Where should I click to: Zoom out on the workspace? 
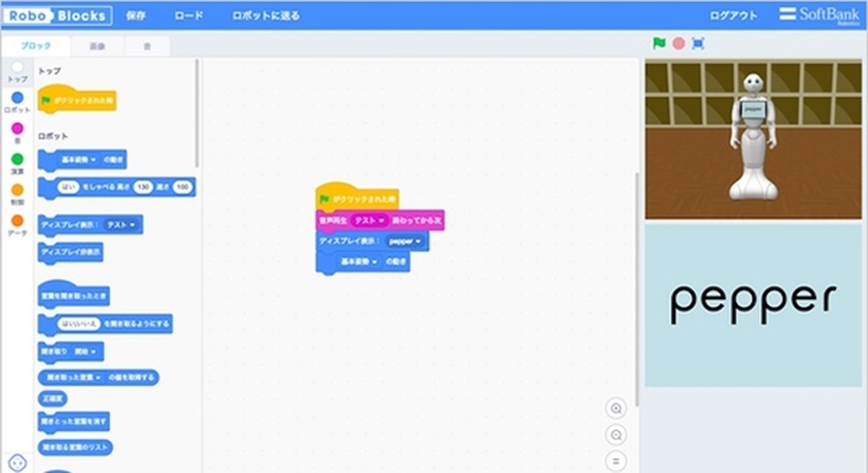(x=616, y=434)
